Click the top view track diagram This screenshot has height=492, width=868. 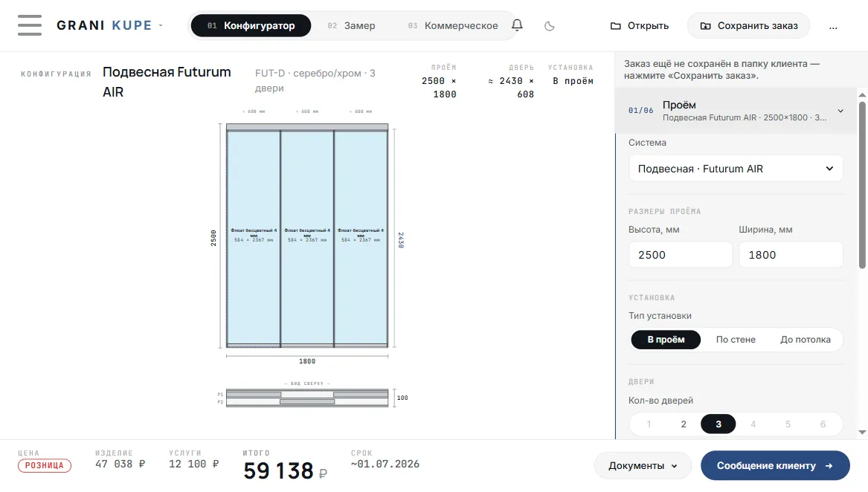307,398
